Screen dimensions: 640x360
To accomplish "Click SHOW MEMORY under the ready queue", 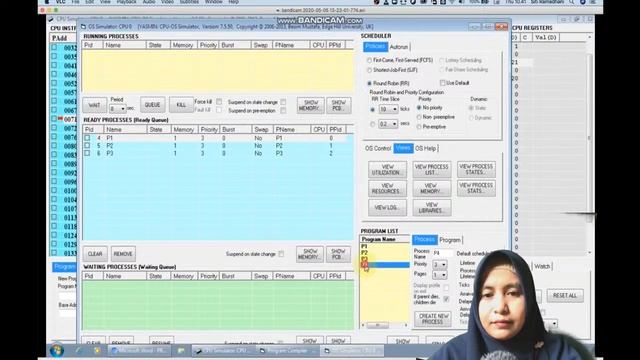I will coord(310,254).
